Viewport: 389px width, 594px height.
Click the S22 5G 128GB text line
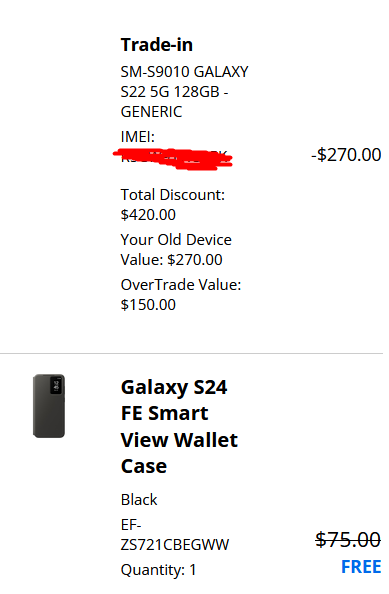click(174, 92)
